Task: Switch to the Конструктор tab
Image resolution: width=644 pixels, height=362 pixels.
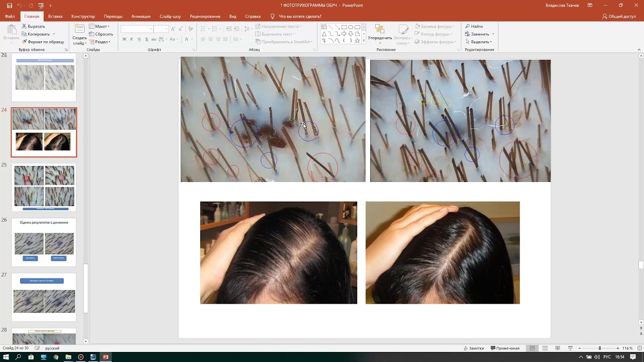Action: coord(83,16)
